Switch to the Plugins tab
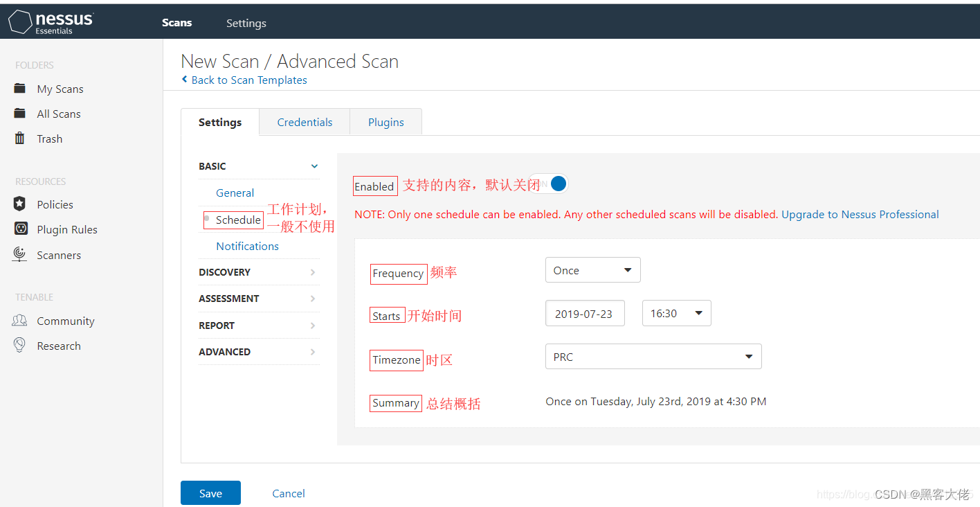This screenshot has width=980, height=507. click(385, 122)
